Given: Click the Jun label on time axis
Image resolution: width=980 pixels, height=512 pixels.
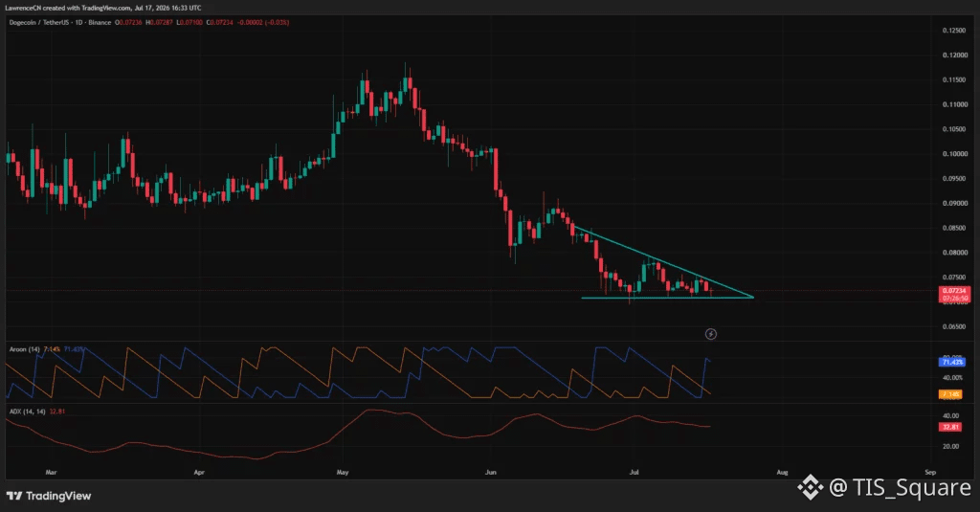Looking at the screenshot, I should point(491,472).
